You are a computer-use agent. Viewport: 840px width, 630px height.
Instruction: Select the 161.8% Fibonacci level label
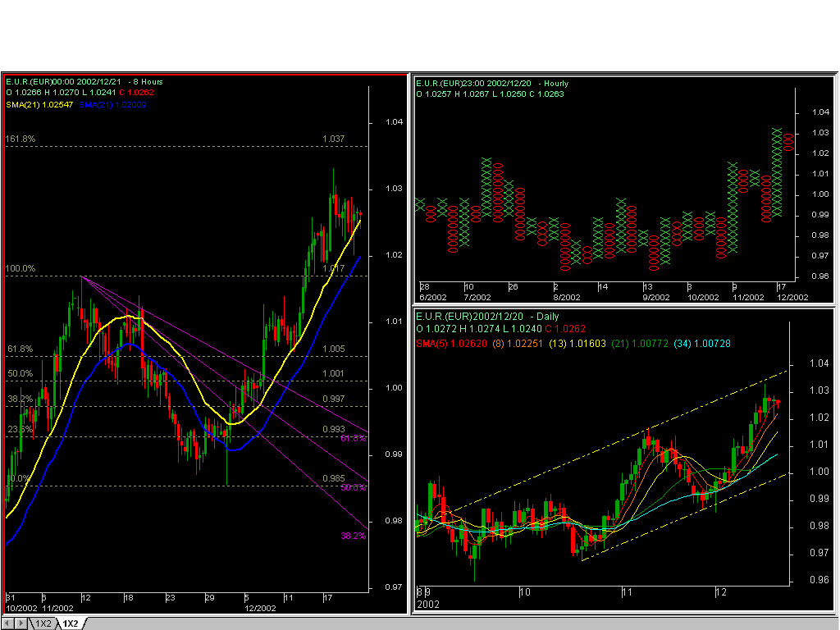[21, 139]
